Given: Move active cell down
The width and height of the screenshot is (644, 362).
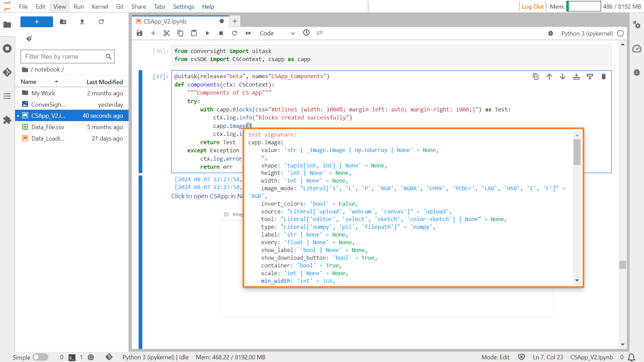Looking at the screenshot, I should coord(563,76).
